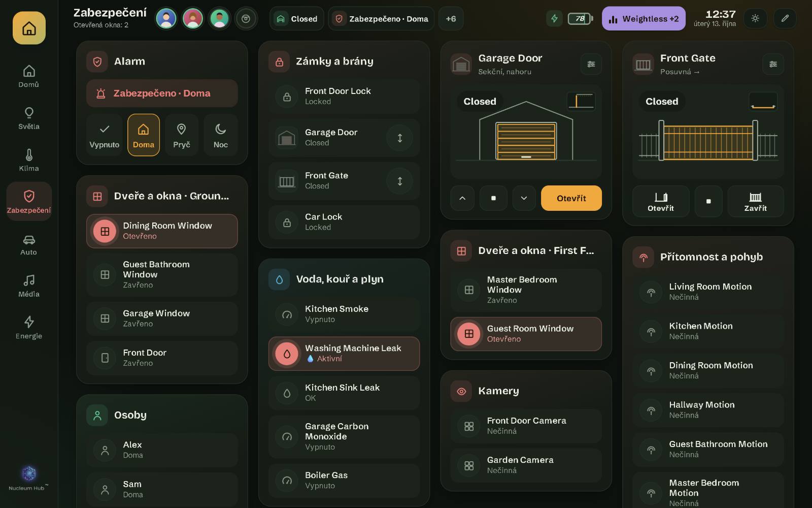Click the Nucleum Hub logo
The height and width of the screenshot is (508, 812).
pyautogui.click(x=29, y=478)
